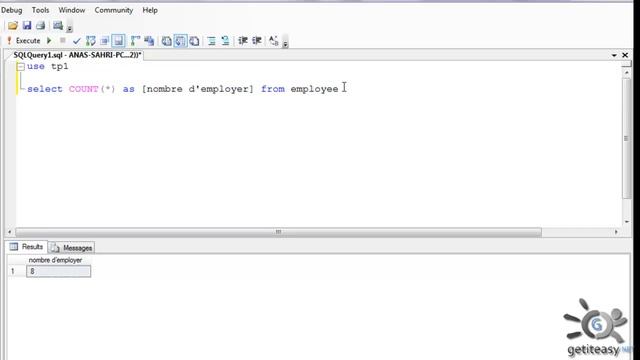This screenshot has width=640, height=360.
Task: Switch to the Messages tab
Action: [x=72, y=248]
